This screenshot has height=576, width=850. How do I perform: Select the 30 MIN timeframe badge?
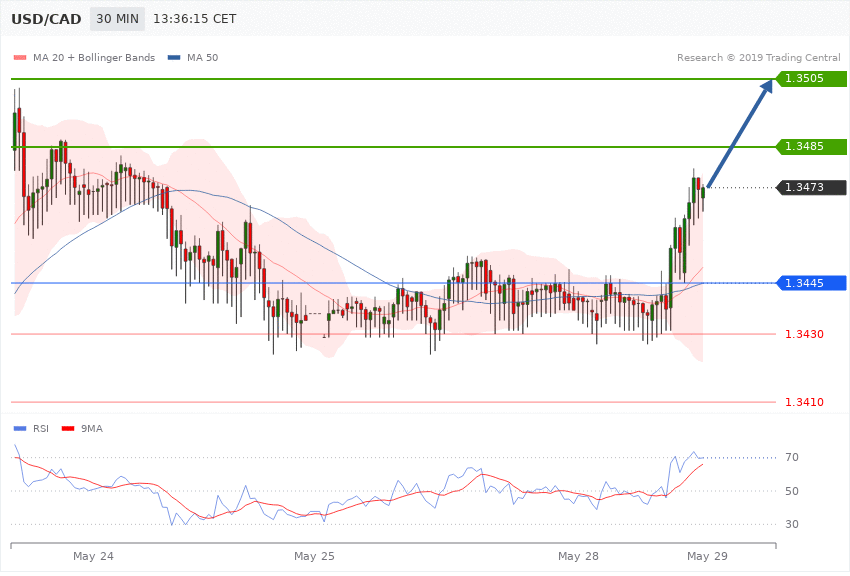point(117,19)
